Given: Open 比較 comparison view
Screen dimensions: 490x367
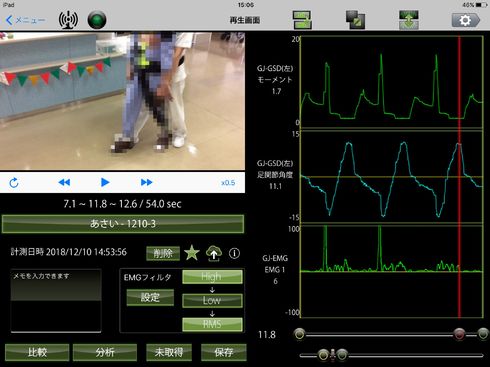Looking at the screenshot, I should click(x=37, y=352).
